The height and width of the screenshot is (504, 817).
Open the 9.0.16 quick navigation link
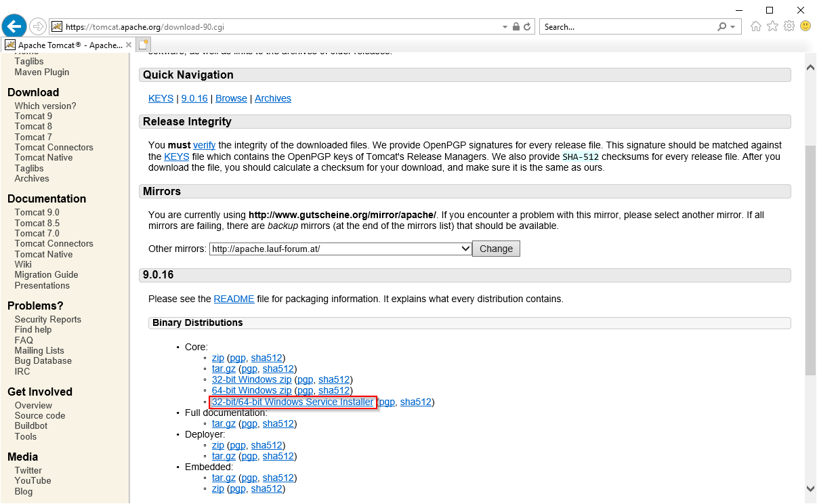(194, 98)
